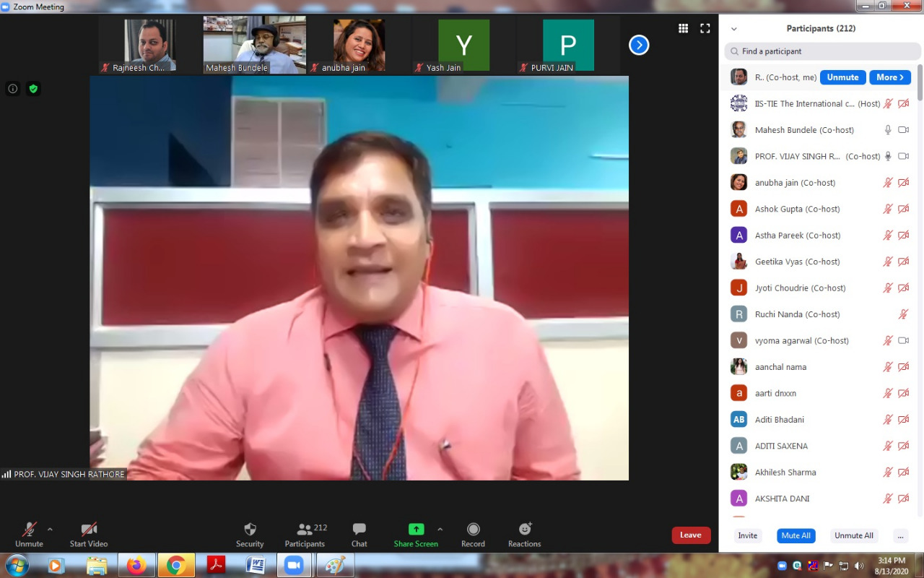
Task: Expand audio options arrow beside Unmute
Action: click(50, 529)
